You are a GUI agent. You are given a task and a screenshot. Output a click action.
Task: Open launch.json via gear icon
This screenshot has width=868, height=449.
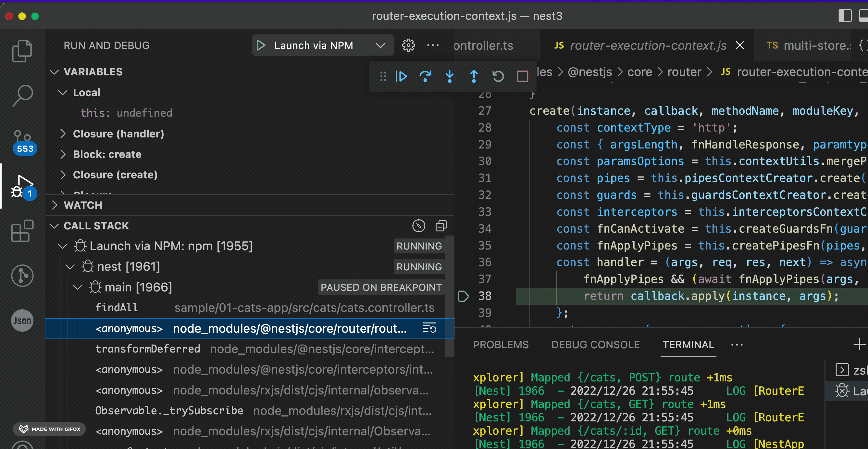click(x=408, y=45)
